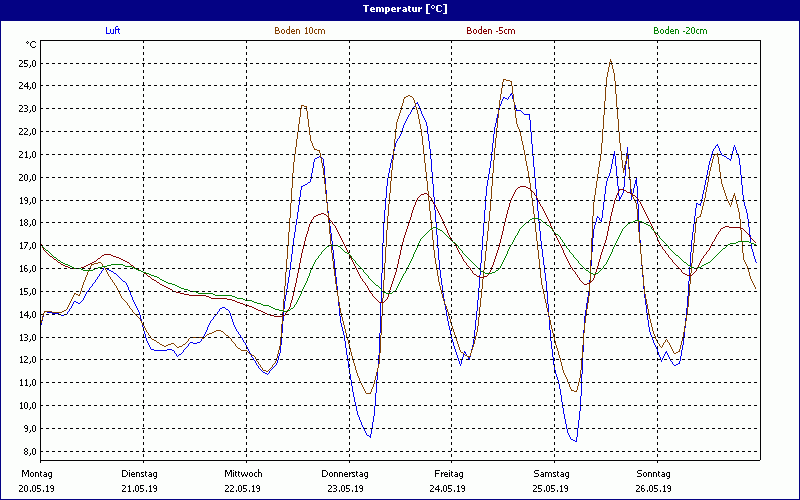Click the date label 20.05.19
The image size is (800, 500).
tap(39, 489)
